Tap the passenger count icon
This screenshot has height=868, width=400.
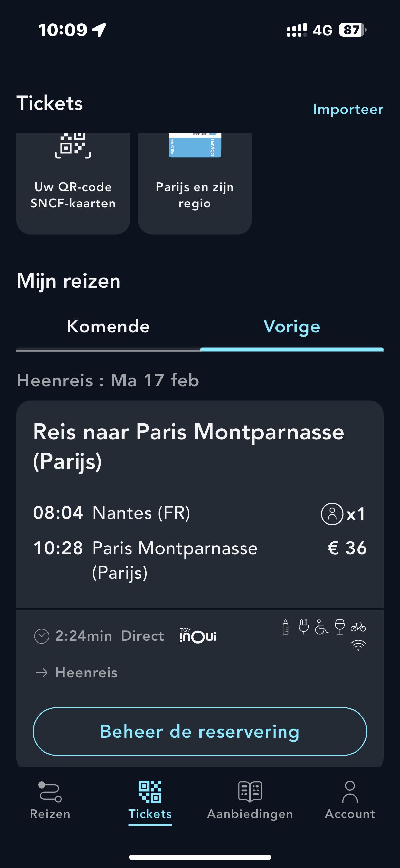[332, 514]
